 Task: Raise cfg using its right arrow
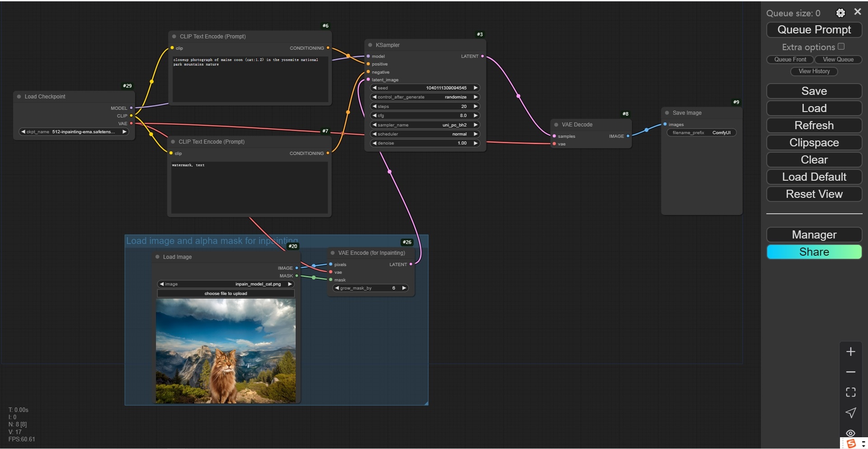(x=476, y=116)
